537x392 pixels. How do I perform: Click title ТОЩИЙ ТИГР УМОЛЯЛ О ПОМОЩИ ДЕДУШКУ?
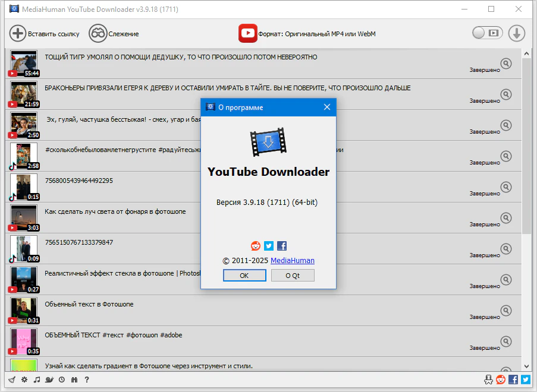click(x=181, y=57)
